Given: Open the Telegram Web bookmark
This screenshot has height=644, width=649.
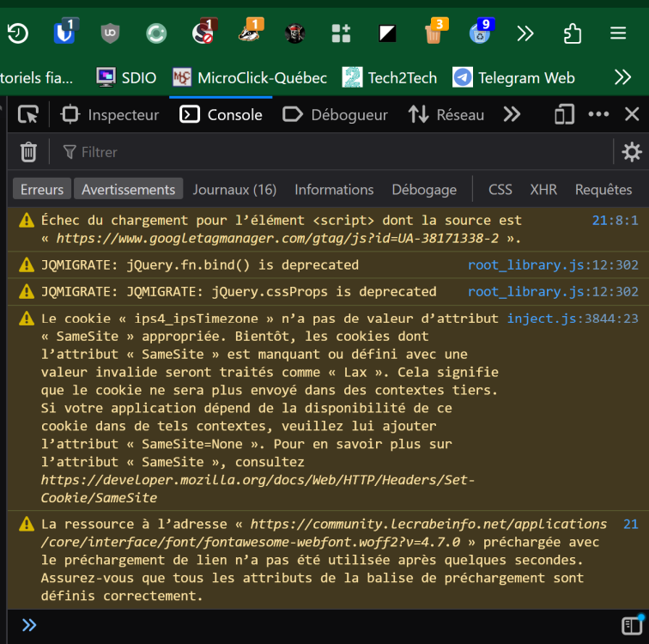Looking at the screenshot, I should coord(513,77).
